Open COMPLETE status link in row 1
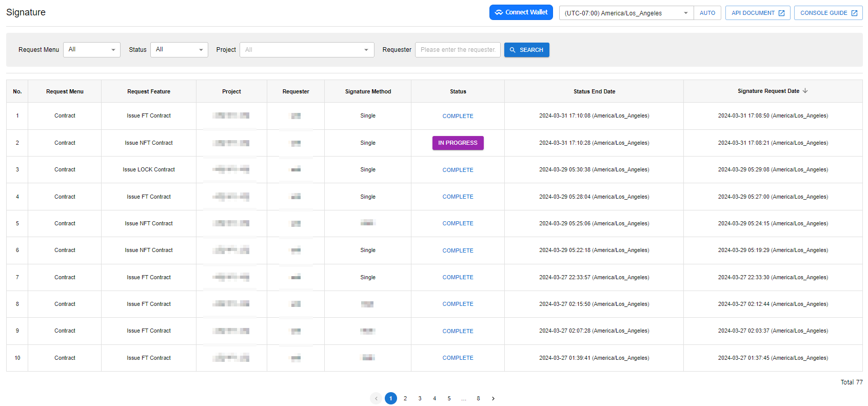Screen dimensions: 868x406 [x=458, y=116]
